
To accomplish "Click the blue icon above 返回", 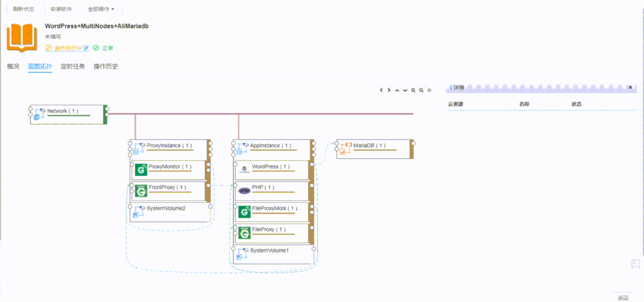I will pyautogui.click(x=636, y=264).
